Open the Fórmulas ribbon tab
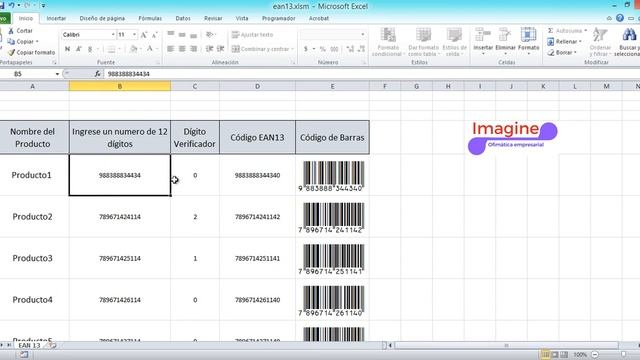640x360 pixels. pyautogui.click(x=150, y=18)
